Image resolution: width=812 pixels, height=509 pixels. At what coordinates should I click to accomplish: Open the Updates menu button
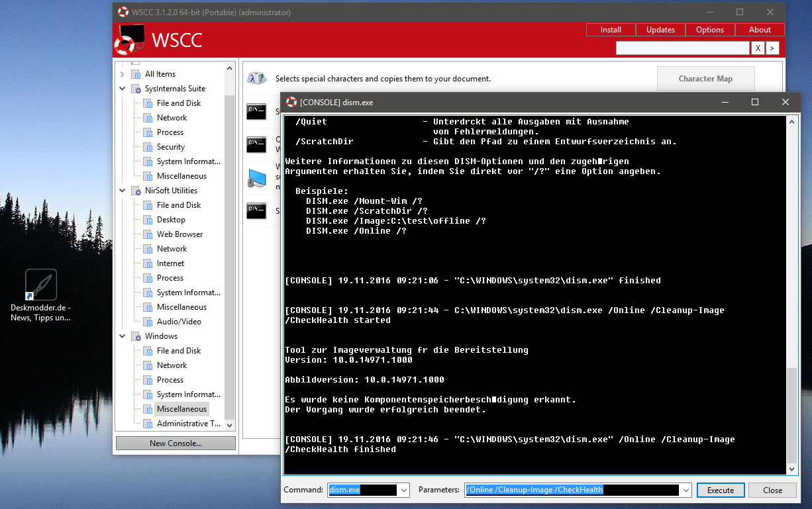point(660,30)
